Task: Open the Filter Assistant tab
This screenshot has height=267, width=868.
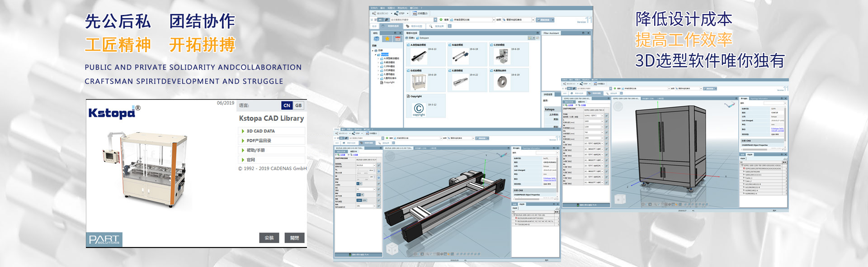Action: click(551, 33)
